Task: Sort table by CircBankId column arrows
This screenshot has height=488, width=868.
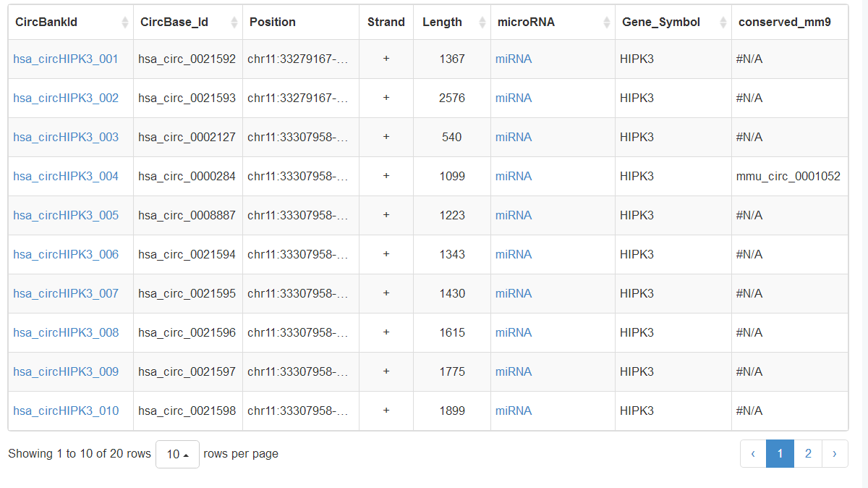Action: pos(125,22)
